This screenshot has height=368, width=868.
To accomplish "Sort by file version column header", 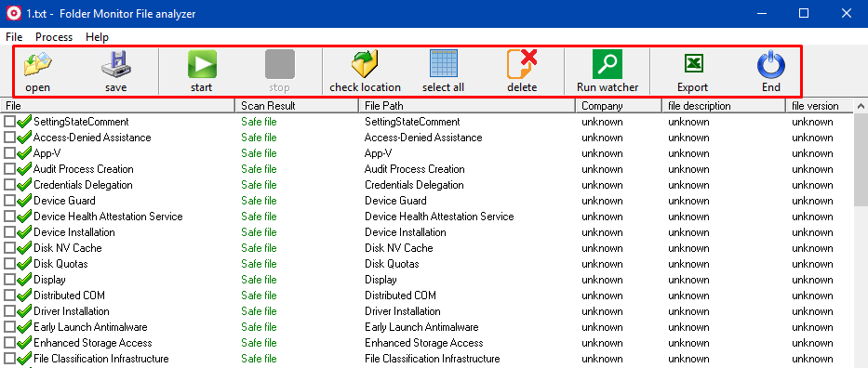I will [x=821, y=106].
